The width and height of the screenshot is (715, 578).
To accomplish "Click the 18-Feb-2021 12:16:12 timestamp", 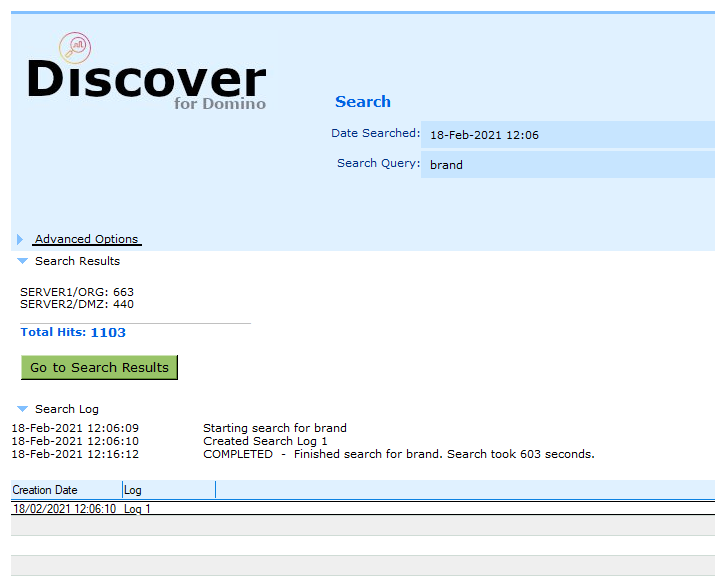I will tap(75, 454).
